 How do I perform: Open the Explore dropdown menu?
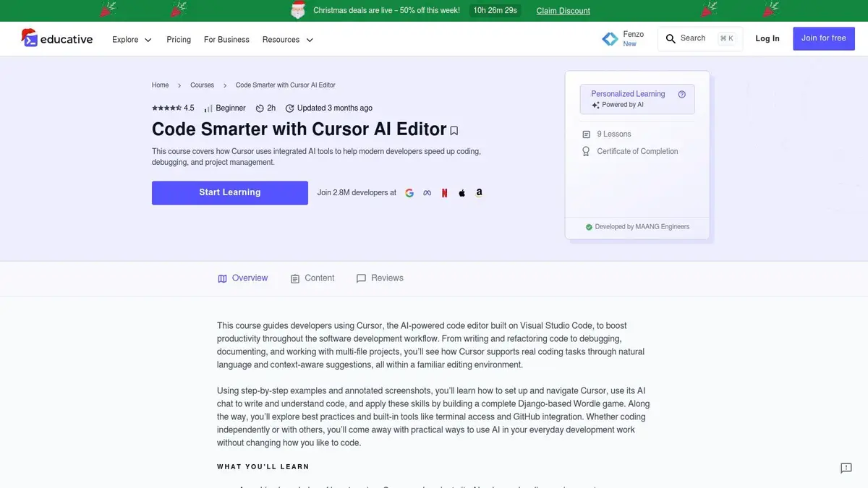click(x=132, y=40)
